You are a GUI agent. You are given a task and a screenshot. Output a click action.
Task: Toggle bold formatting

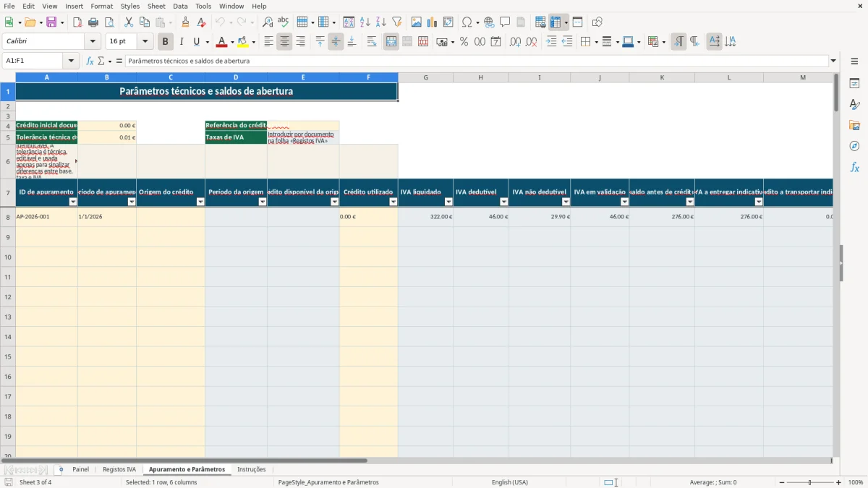(x=166, y=42)
